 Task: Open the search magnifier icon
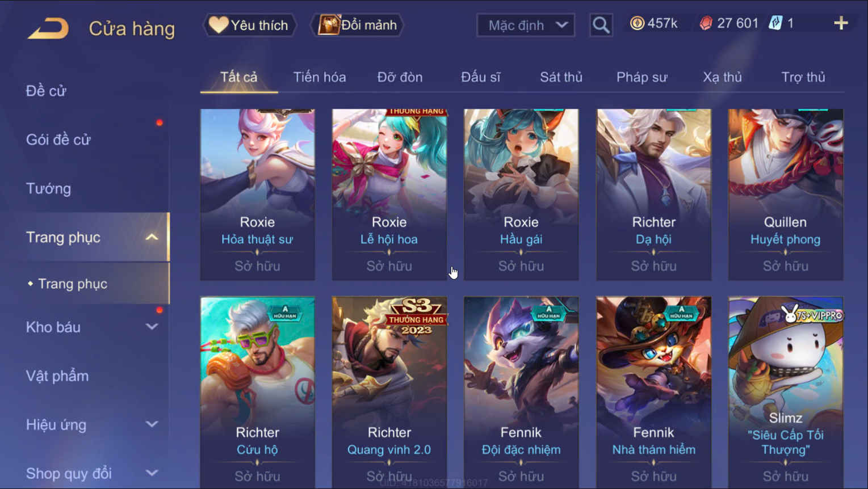[x=601, y=25]
